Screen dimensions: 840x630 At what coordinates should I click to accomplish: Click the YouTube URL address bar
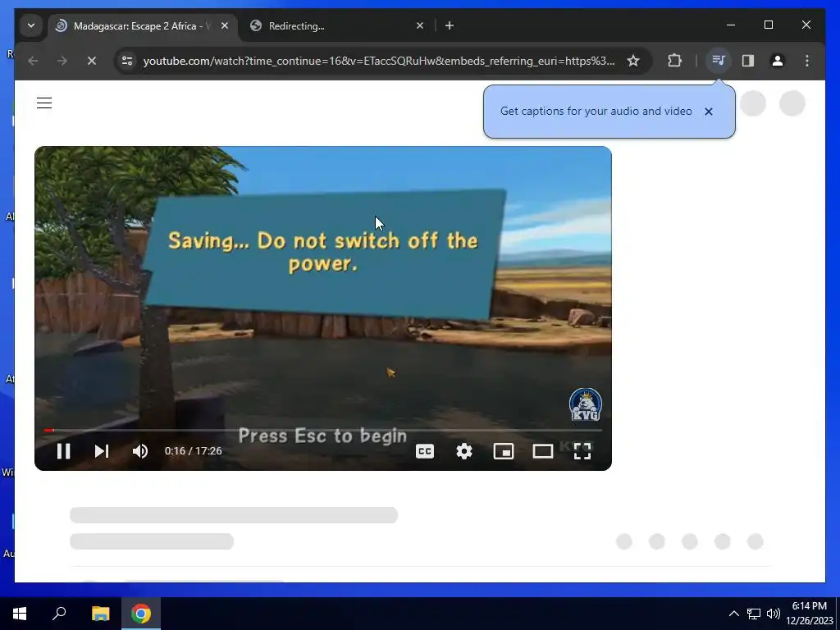click(x=379, y=61)
